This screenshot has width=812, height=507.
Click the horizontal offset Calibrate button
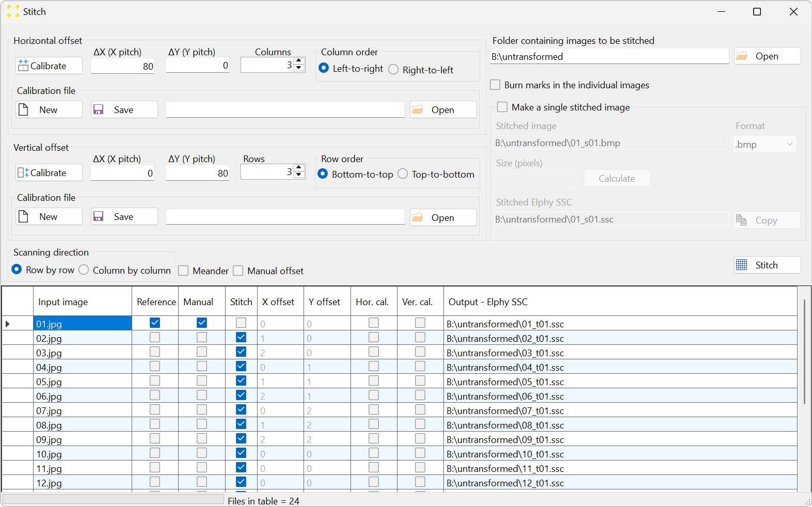click(49, 66)
